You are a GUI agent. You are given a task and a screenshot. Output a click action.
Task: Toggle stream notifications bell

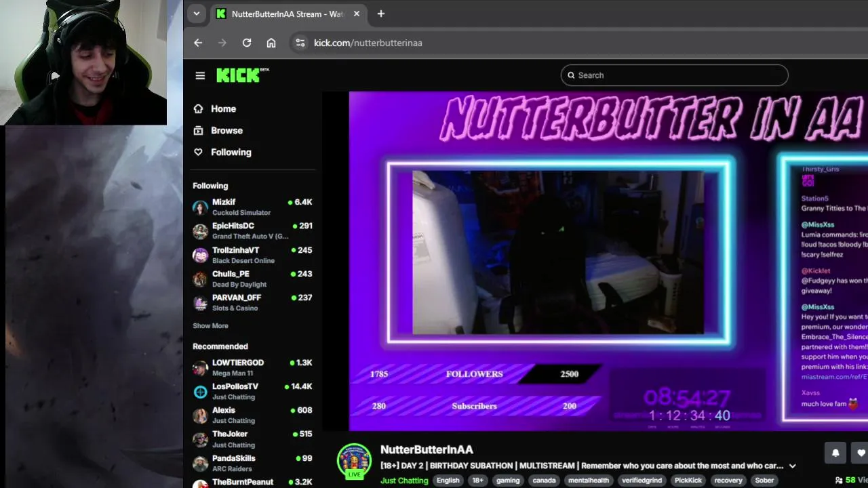835,453
